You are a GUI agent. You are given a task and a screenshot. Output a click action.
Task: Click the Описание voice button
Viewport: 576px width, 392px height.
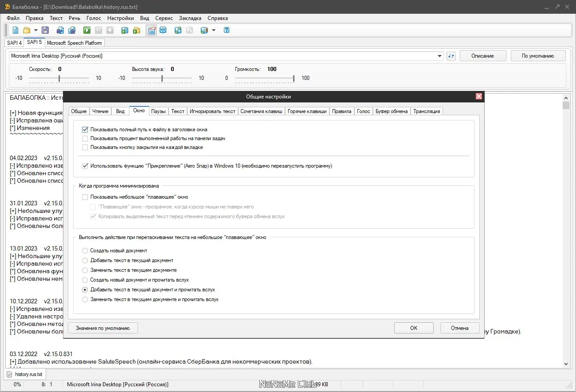coord(483,56)
